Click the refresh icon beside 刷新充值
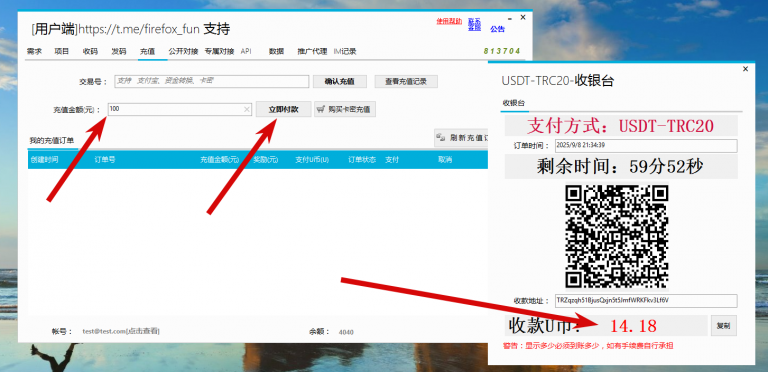The width and height of the screenshot is (768, 372). tap(441, 138)
